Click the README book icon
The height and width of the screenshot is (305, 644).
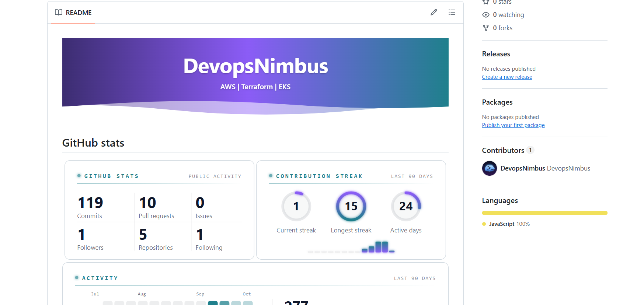pyautogui.click(x=59, y=13)
